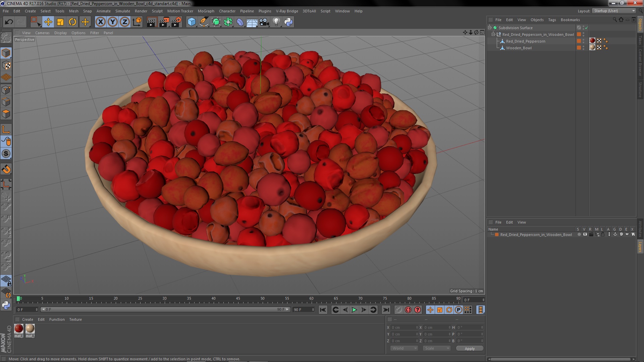The image size is (644, 362).
Task: Click Apply button in Coordinates panel
Action: pyautogui.click(x=470, y=349)
